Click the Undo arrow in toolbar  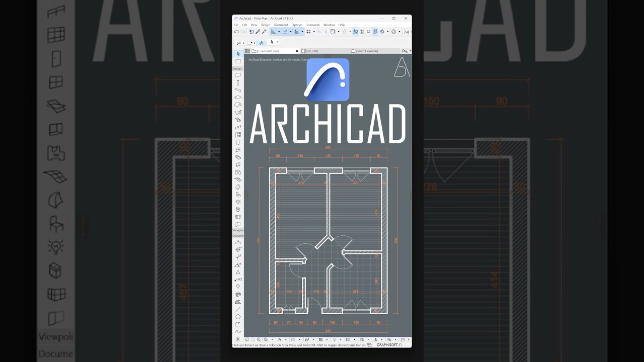[236, 32]
